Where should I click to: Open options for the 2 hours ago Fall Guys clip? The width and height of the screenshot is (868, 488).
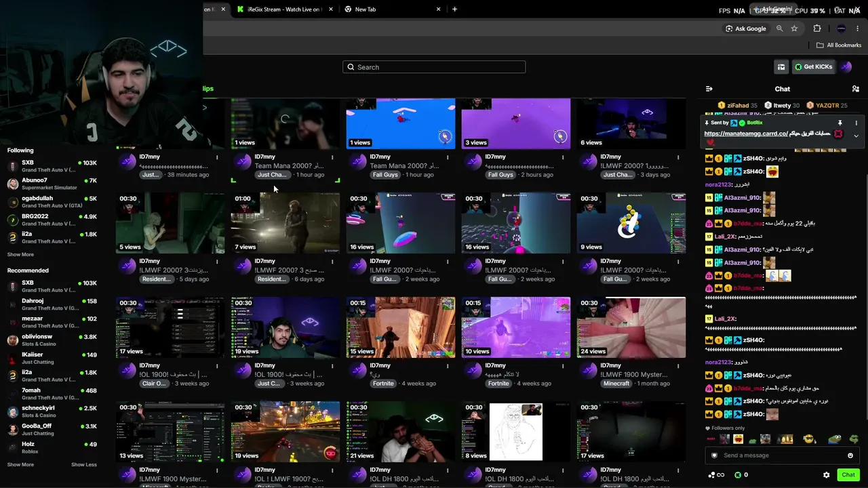(x=563, y=157)
